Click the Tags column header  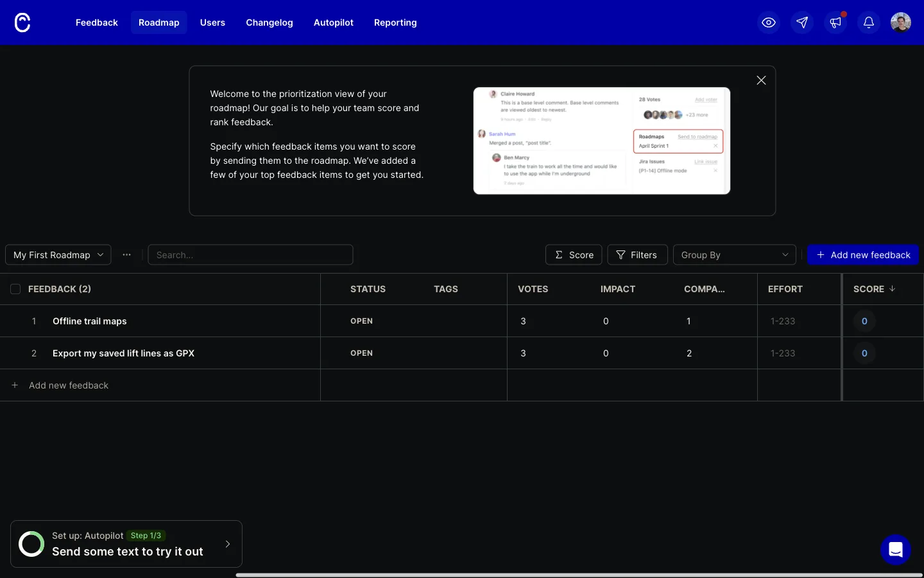pyautogui.click(x=446, y=289)
